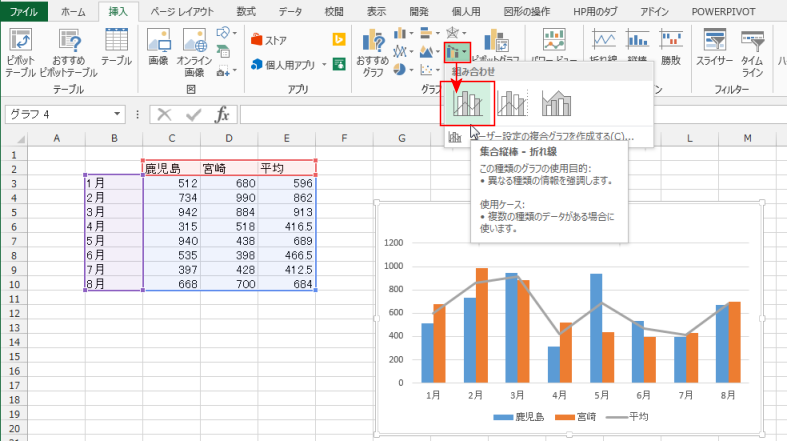The image size is (787, 441).
Task: Select 集合縦棒 - 折れ線 combo chart
Action: tap(467, 103)
